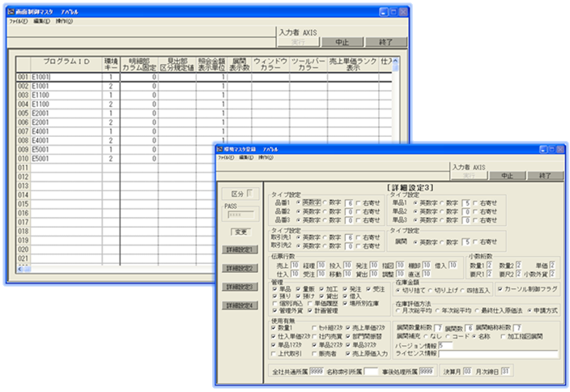Open the 詳細設定1 settings page

click(x=239, y=249)
